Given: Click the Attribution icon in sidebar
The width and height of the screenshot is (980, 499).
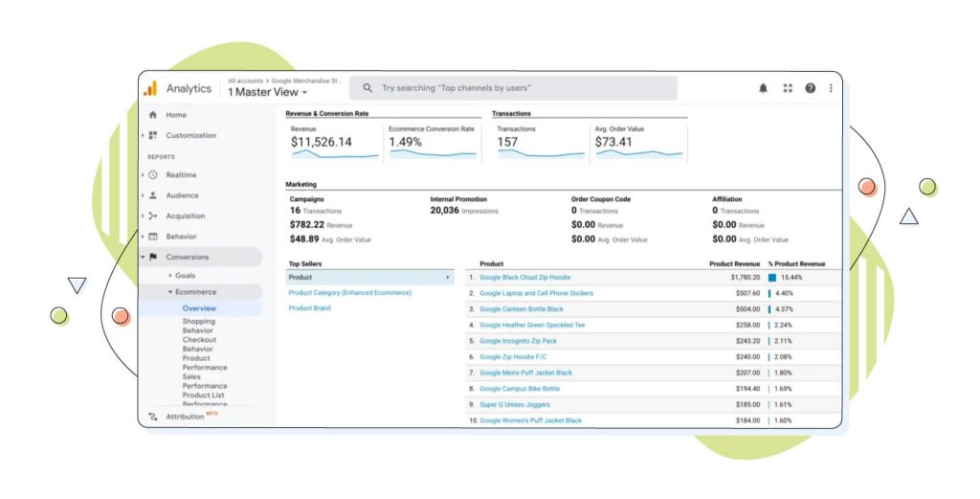Looking at the screenshot, I should click(153, 417).
